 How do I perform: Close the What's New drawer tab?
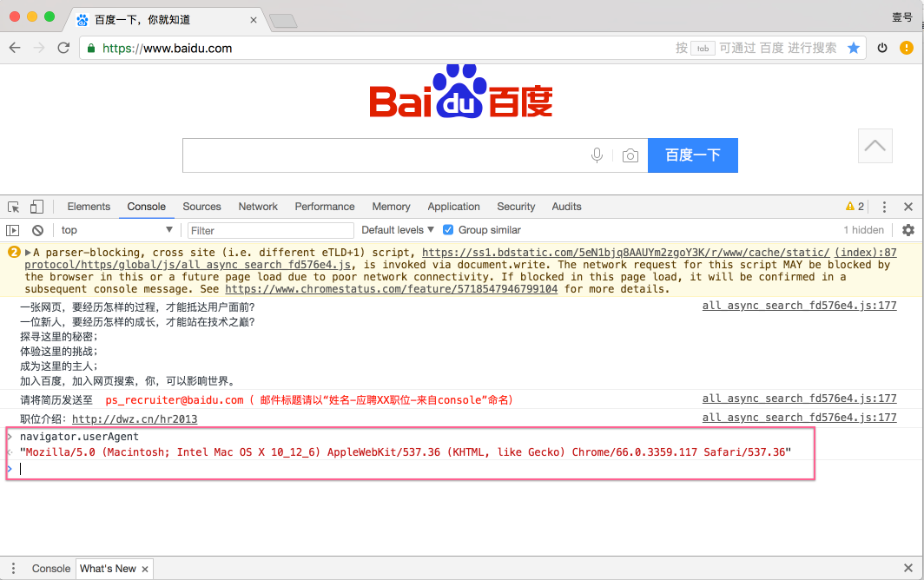(x=145, y=570)
